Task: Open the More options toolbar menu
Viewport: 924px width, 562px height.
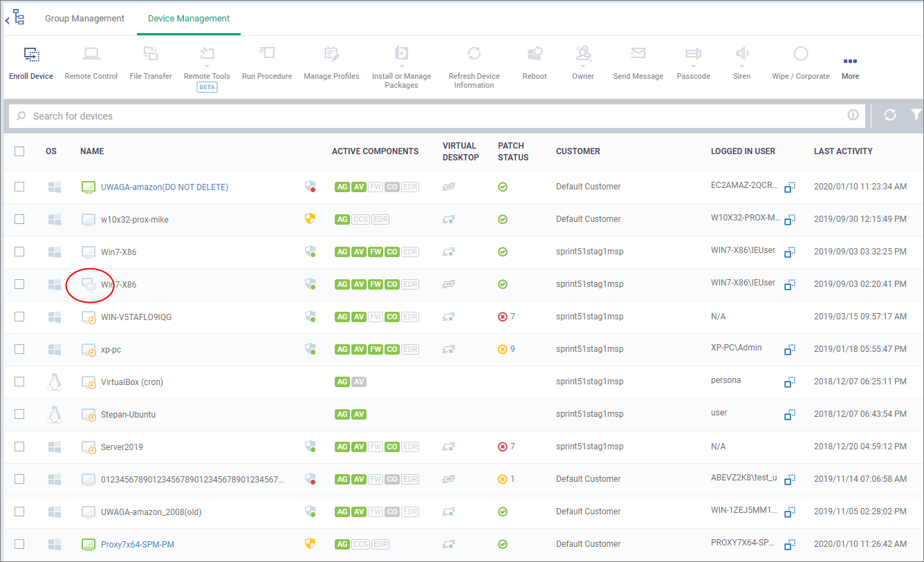Action: (x=850, y=68)
